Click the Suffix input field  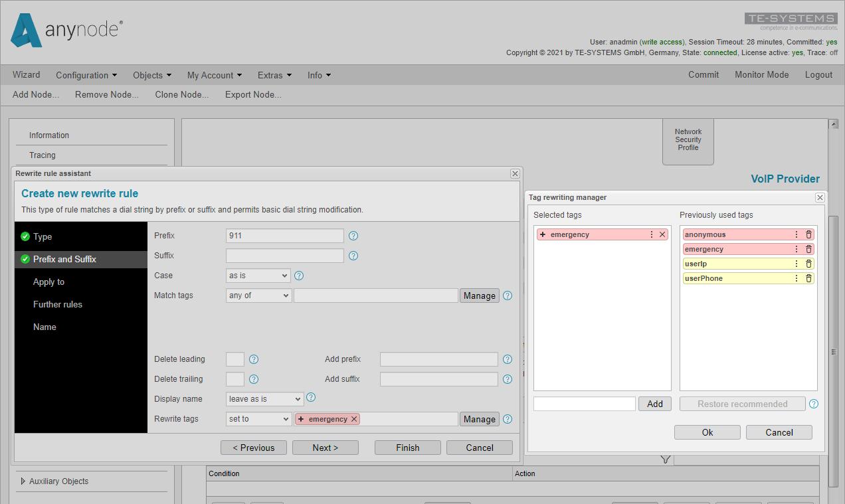click(x=285, y=256)
